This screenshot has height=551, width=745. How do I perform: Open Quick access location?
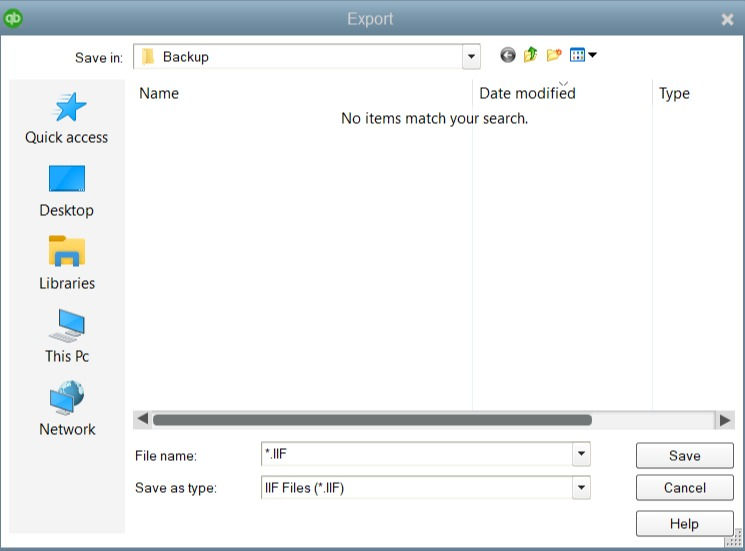click(67, 118)
